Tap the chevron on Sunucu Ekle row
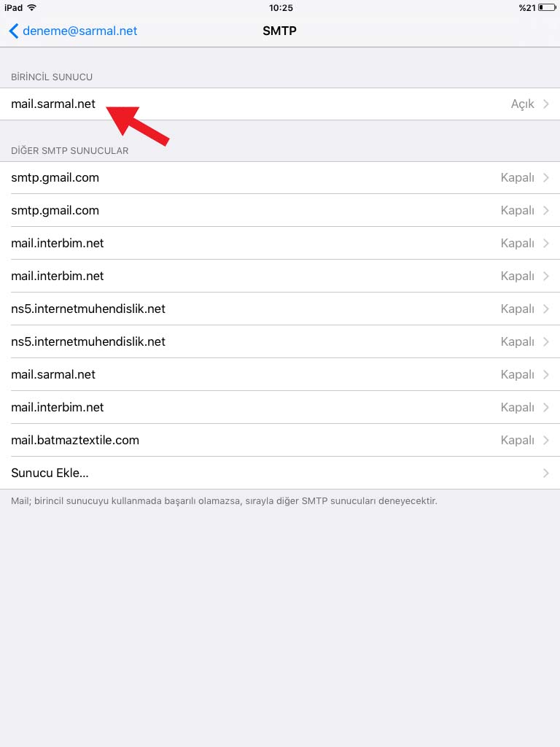The height and width of the screenshot is (747, 560). [x=545, y=473]
